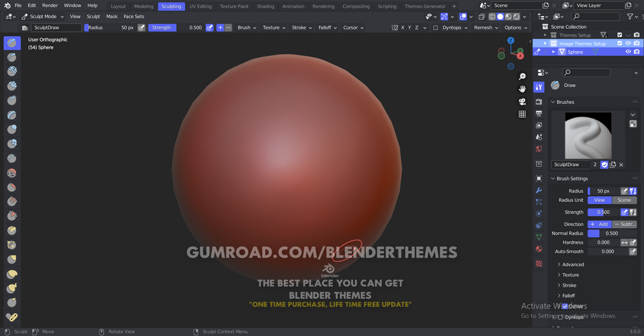Select rendered viewport shading mode
The height and width of the screenshot is (336, 644).
point(516,17)
